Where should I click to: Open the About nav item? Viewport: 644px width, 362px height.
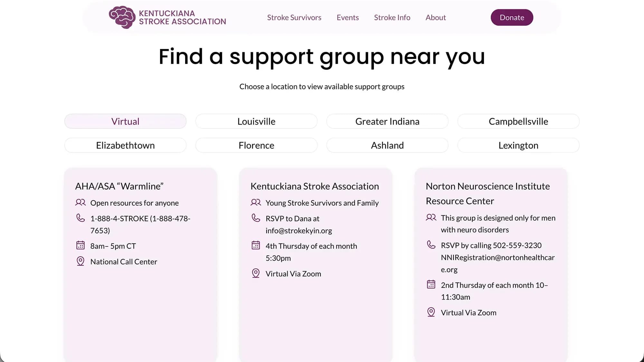click(x=436, y=17)
